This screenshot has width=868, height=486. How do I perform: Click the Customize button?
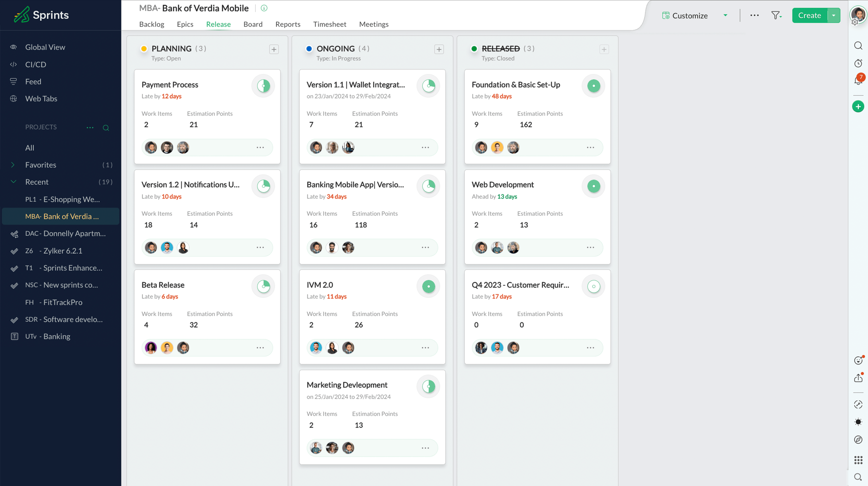tap(689, 15)
